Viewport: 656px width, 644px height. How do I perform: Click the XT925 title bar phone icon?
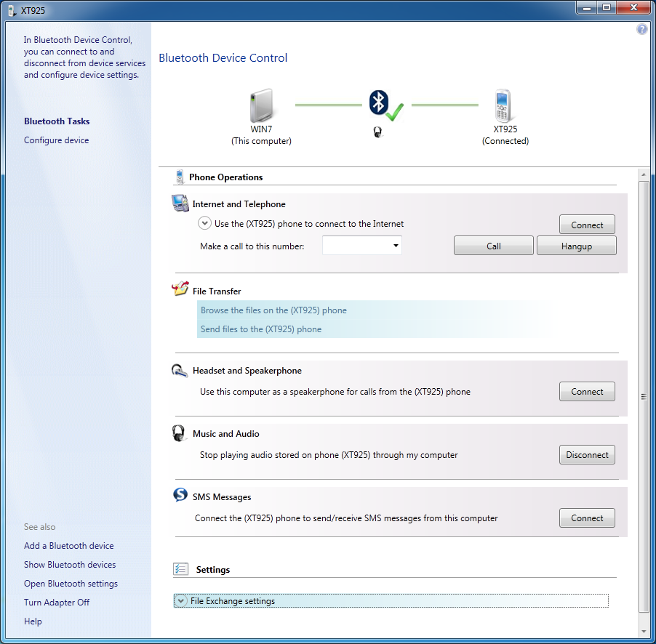pyautogui.click(x=12, y=10)
